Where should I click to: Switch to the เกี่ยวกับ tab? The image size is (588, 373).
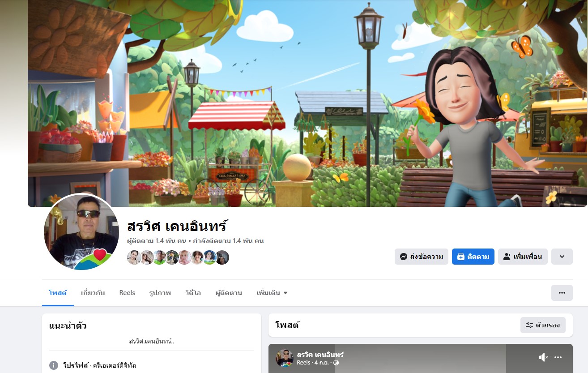pos(93,293)
